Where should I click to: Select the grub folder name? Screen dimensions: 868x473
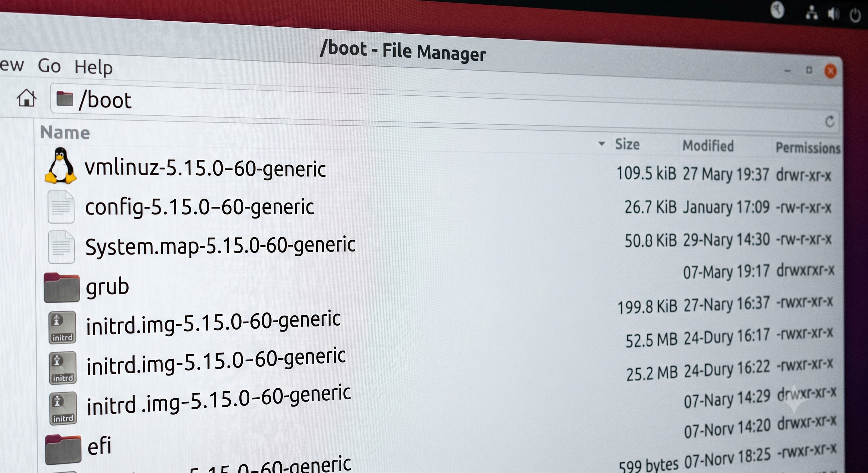[x=107, y=287]
